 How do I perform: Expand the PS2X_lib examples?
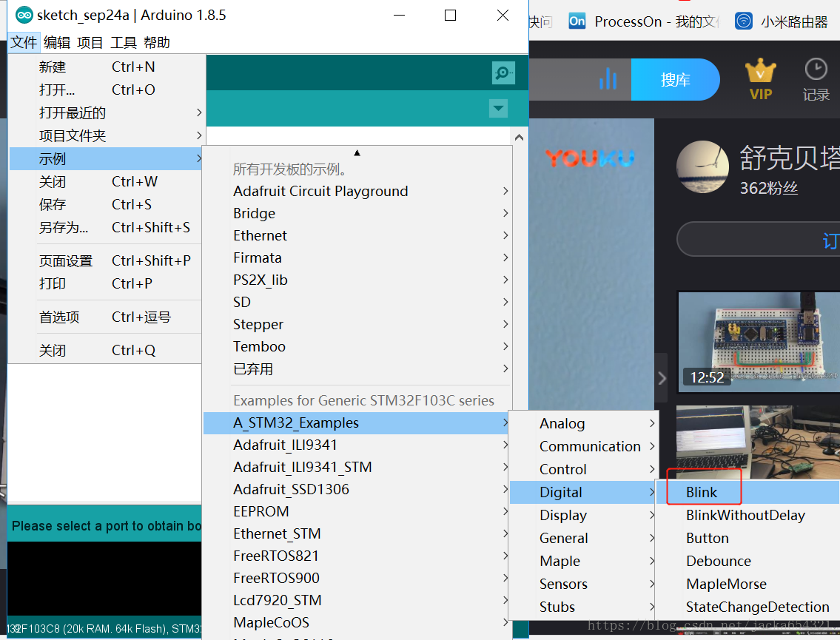pyautogui.click(x=357, y=280)
